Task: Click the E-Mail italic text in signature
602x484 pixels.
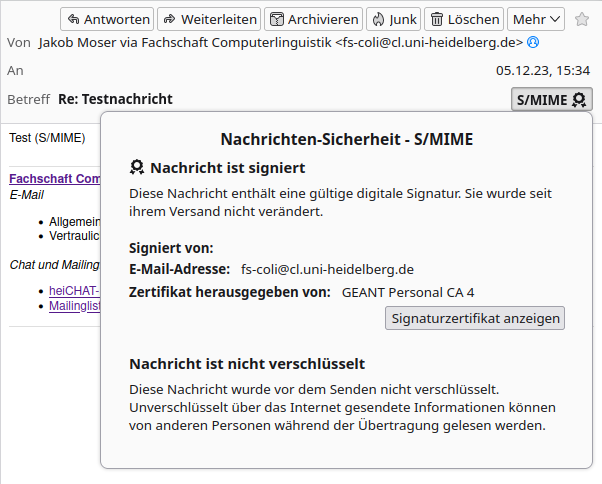Action: coord(26,195)
